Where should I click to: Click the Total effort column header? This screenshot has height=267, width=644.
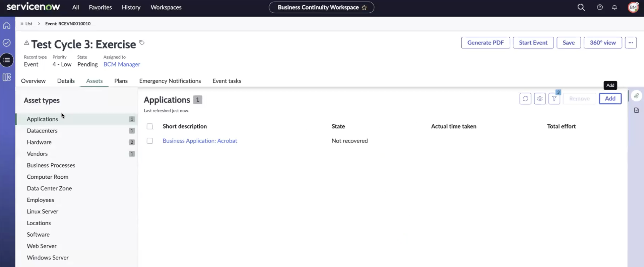561,126
